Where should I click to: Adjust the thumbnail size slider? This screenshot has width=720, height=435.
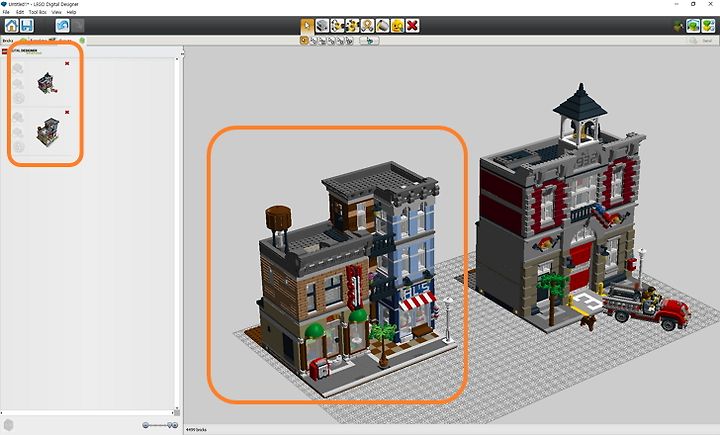pyautogui.click(x=160, y=425)
